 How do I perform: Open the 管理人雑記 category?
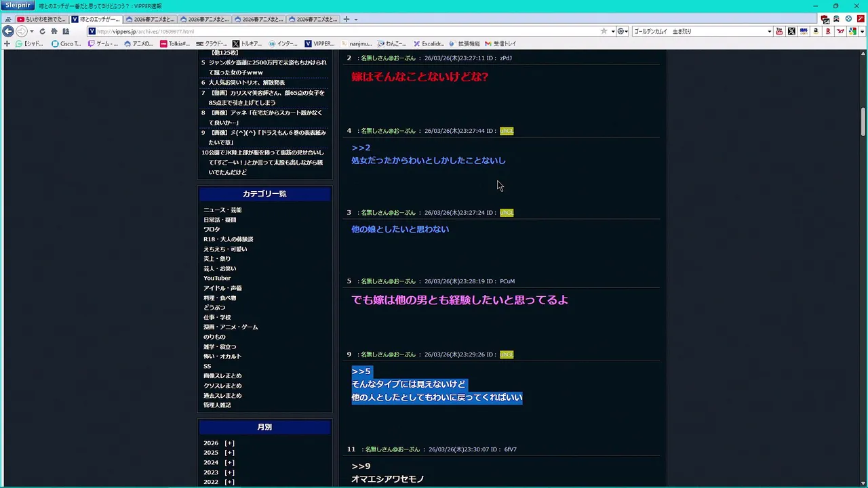click(217, 405)
